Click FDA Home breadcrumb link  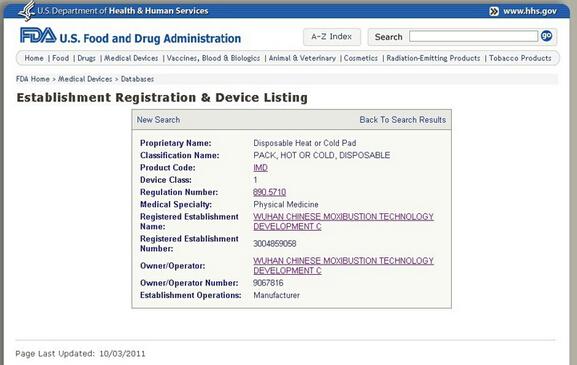coord(33,79)
